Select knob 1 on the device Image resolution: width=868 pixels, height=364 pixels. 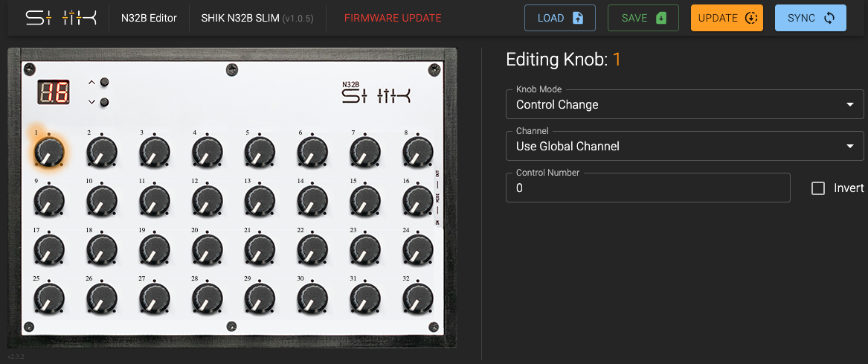click(x=49, y=152)
